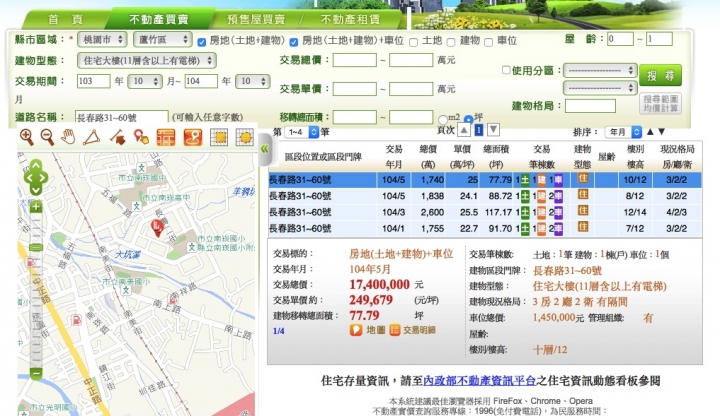Screen dimensions: 720x416
Task: Click the start year 103 field
Action: point(93,81)
